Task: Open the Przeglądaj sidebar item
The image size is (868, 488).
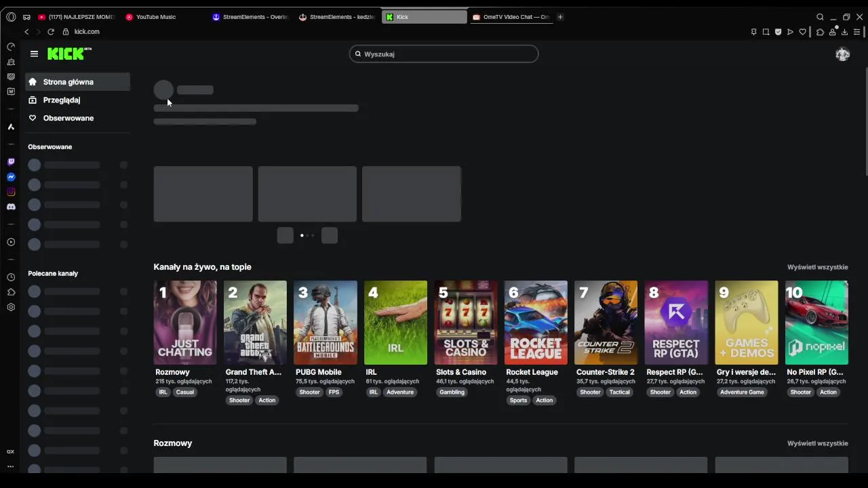Action: pos(77,100)
